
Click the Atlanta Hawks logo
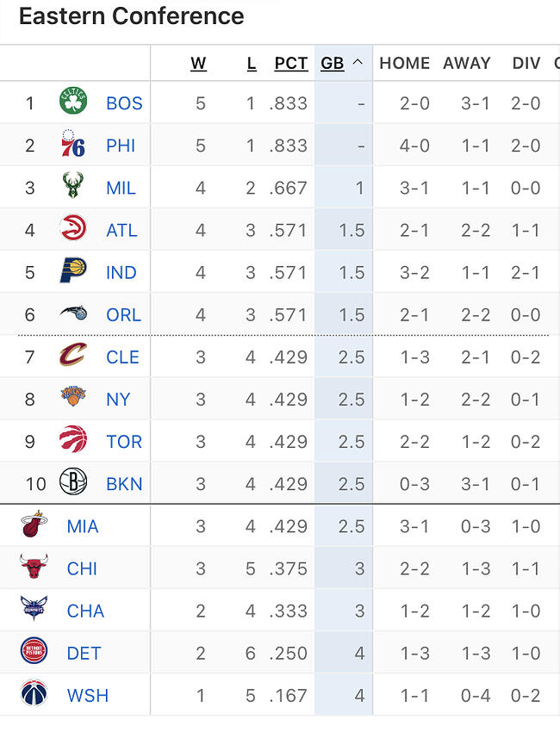(73, 230)
